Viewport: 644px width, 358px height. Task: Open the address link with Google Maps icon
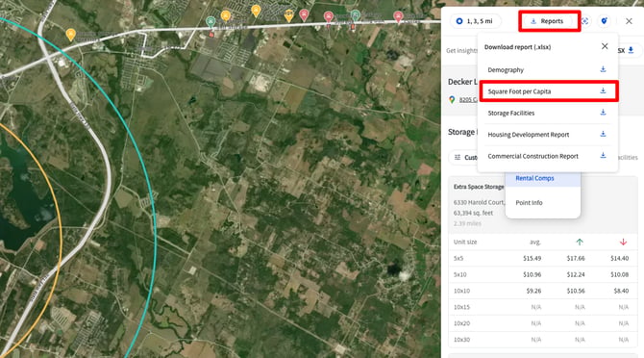click(x=463, y=100)
